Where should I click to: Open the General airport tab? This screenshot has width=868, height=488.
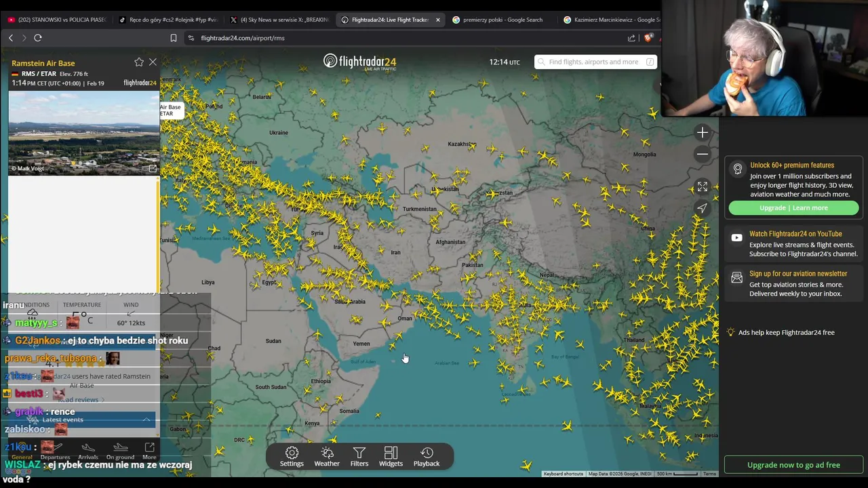click(22, 451)
